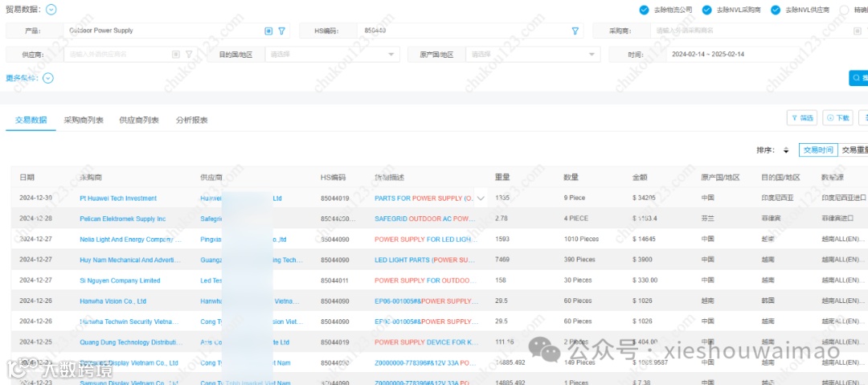This screenshot has width=868, height=385.
Task: Open buyer Huy Nam Mechanical And Adverti...
Action: click(x=131, y=260)
